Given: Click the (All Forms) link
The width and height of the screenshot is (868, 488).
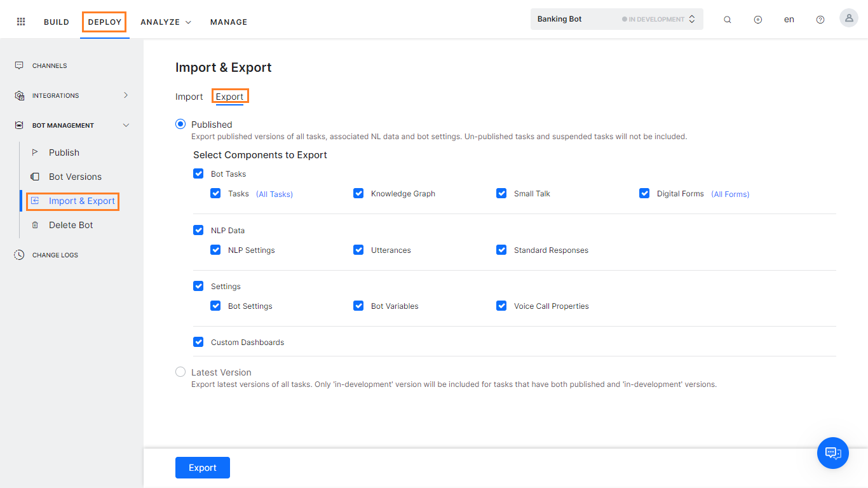Looking at the screenshot, I should click(x=730, y=194).
